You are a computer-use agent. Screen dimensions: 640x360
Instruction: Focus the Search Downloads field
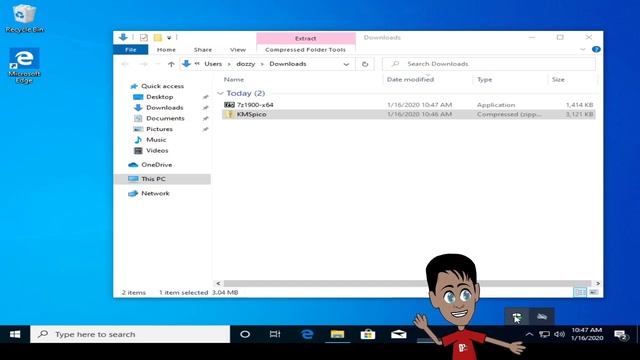tap(489, 64)
